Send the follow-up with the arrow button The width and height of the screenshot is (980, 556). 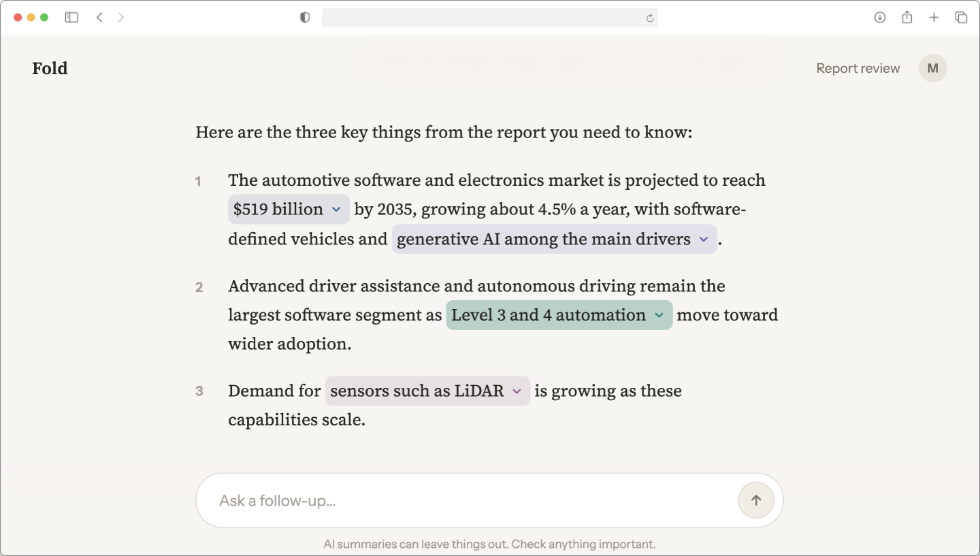pyautogui.click(x=756, y=500)
